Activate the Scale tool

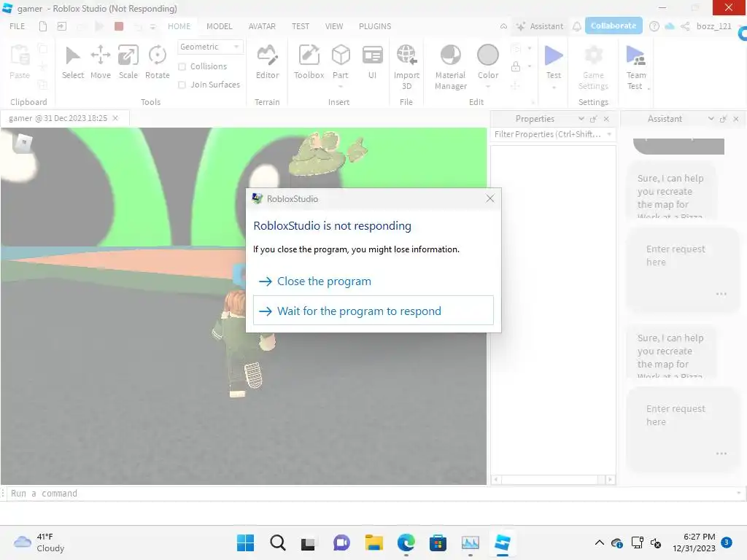pyautogui.click(x=128, y=62)
